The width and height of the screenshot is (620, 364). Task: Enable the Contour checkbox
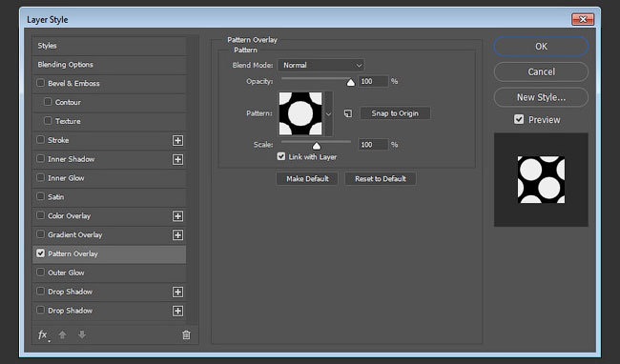coord(48,102)
